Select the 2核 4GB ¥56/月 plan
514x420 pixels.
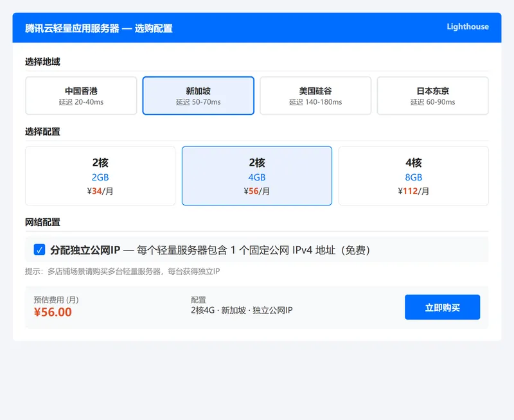257,176
